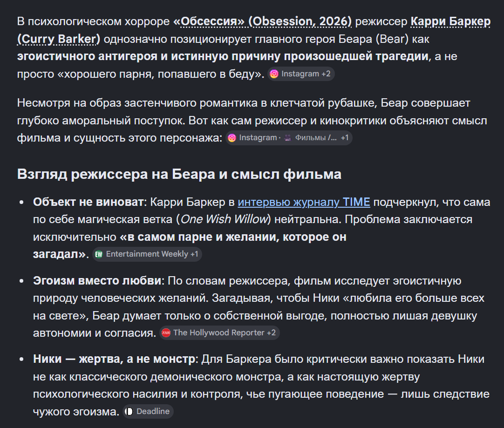Follow the интервью журналу TIME hyperlink
Viewport: 504px width, 428px height.
click(304, 202)
